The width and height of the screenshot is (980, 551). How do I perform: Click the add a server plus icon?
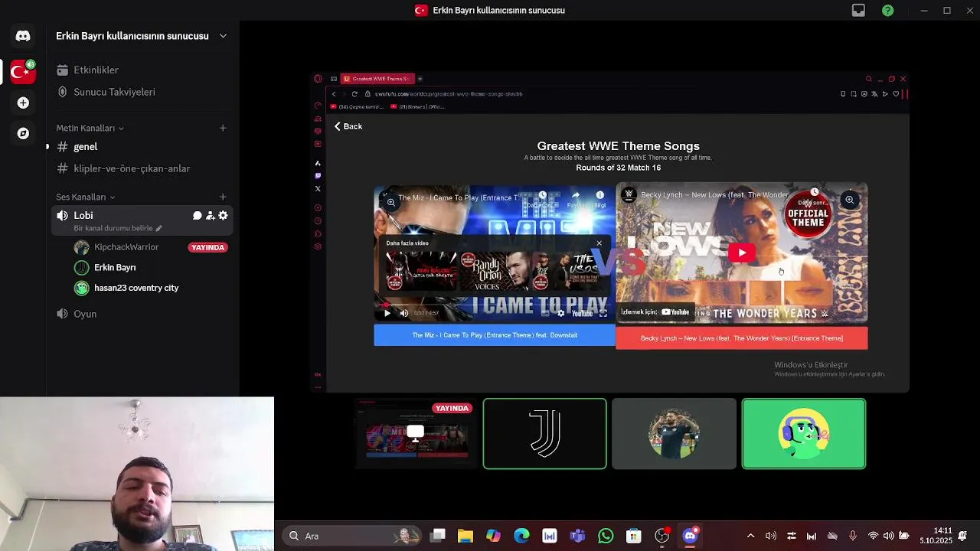pos(23,103)
